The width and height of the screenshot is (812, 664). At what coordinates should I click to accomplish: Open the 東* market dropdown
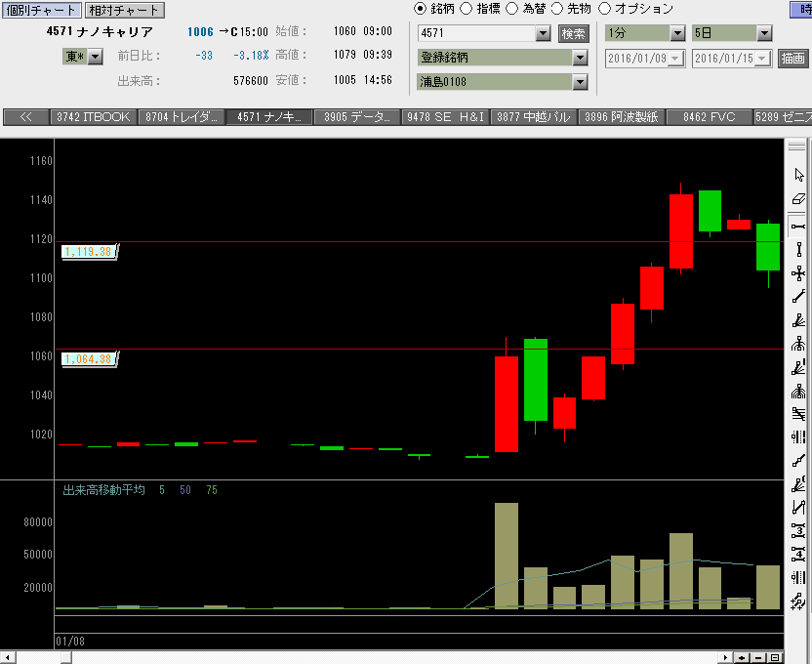pyautogui.click(x=96, y=57)
